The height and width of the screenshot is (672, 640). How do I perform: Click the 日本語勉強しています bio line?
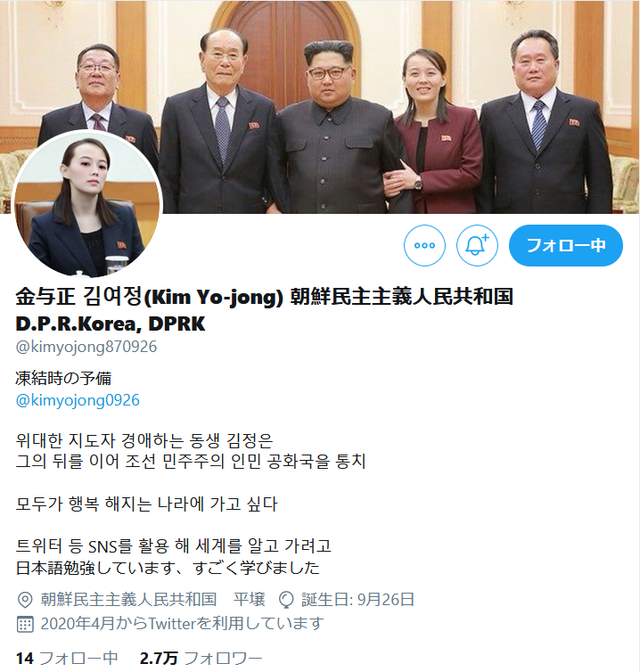(x=168, y=568)
